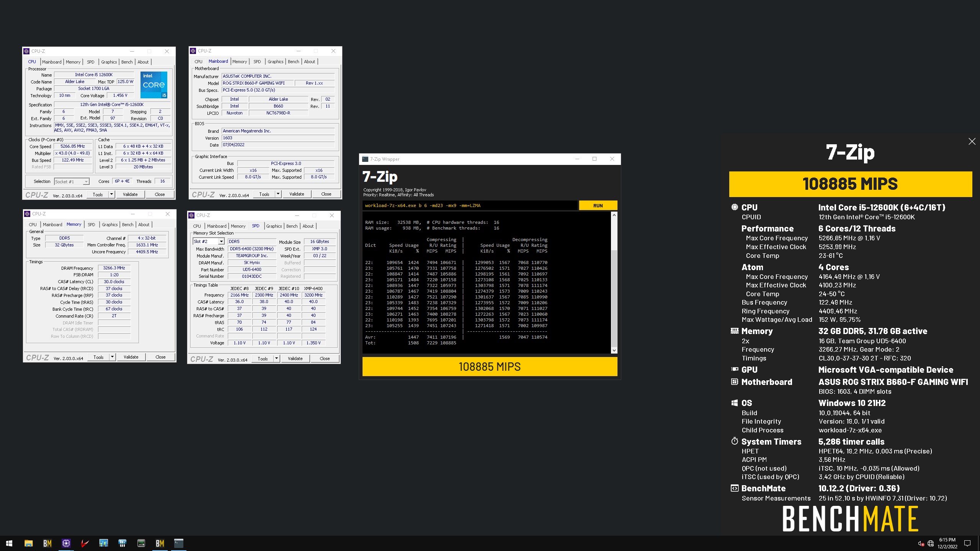The width and height of the screenshot is (980, 551).
Task: Click Close button in CPU-Z Mainboard window
Action: pos(326,194)
